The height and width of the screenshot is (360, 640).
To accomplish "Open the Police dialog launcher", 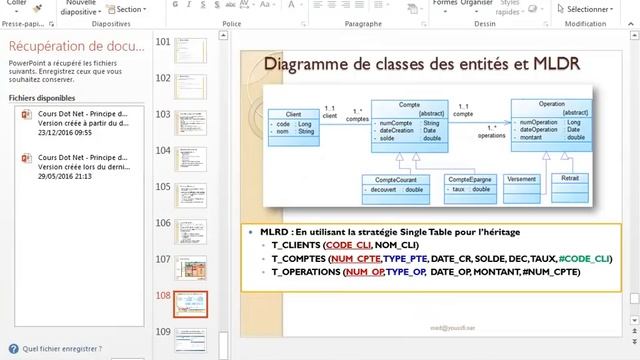I will (x=303, y=24).
